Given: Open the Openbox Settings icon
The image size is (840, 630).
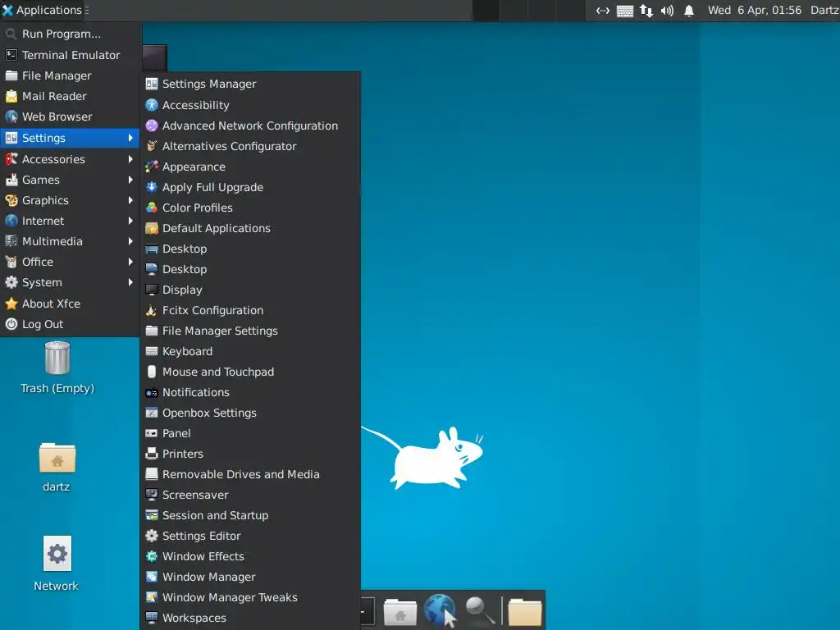Looking at the screenshot, I should [x=152, y=413].
